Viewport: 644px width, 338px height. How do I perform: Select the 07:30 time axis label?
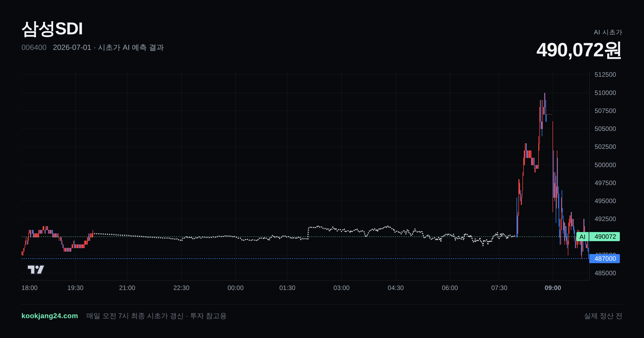pos(499,288)
